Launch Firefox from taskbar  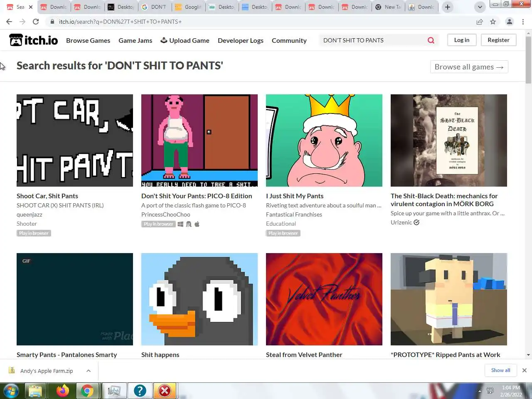coord(62,391)
